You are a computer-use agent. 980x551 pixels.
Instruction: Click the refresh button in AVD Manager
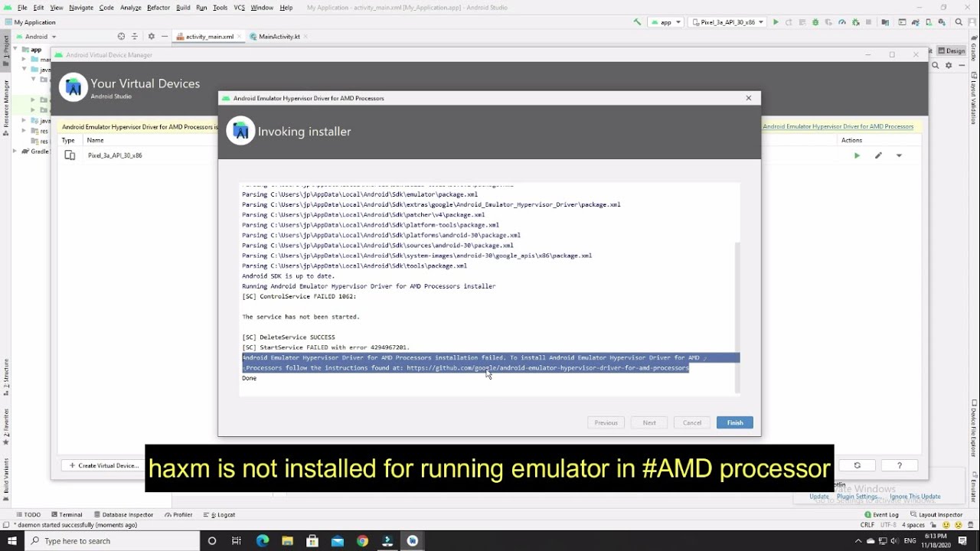click(x=857, y=465)
